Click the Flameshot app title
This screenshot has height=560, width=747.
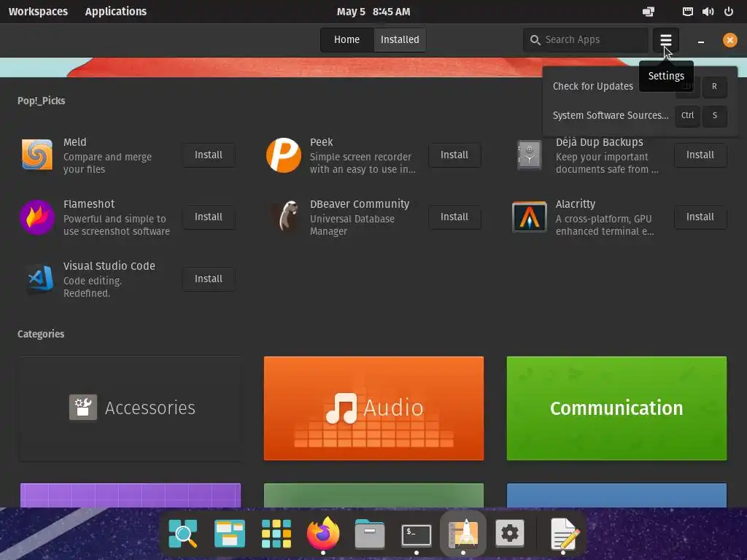click(89, 204)
